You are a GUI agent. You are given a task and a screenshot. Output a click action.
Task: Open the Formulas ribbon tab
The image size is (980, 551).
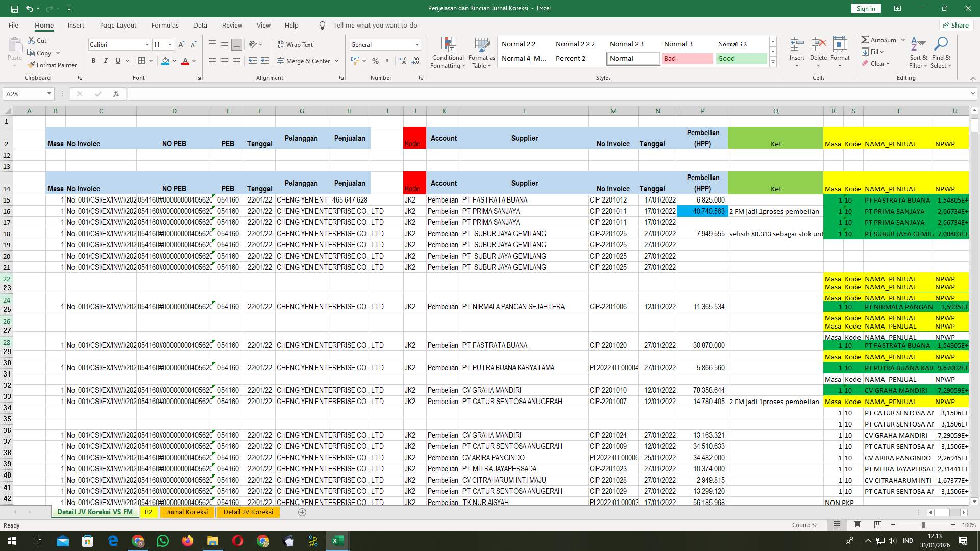point(165,25)
